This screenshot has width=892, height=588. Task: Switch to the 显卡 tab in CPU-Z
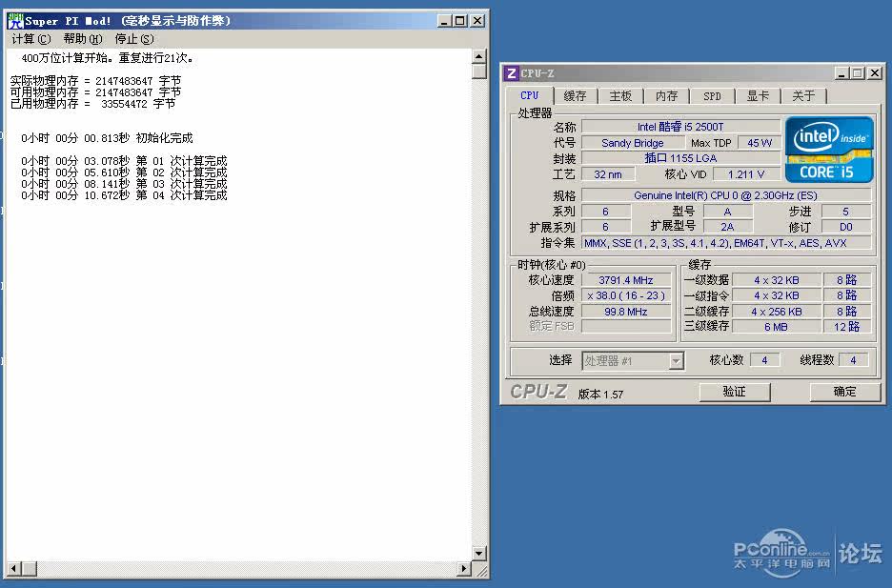coord(758,96)
